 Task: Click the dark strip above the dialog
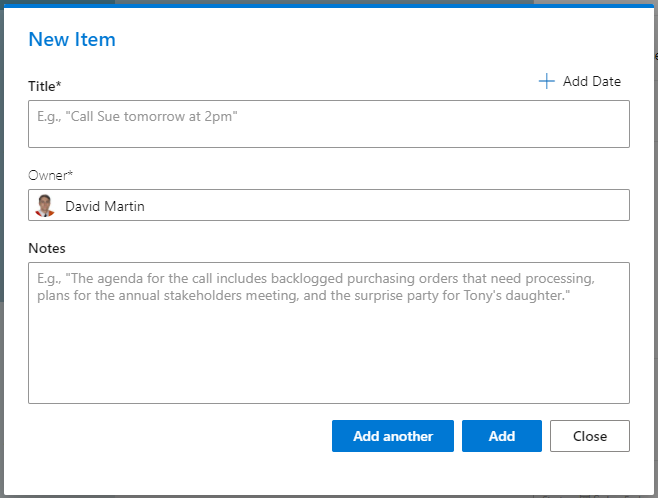[x=300, y=3]
